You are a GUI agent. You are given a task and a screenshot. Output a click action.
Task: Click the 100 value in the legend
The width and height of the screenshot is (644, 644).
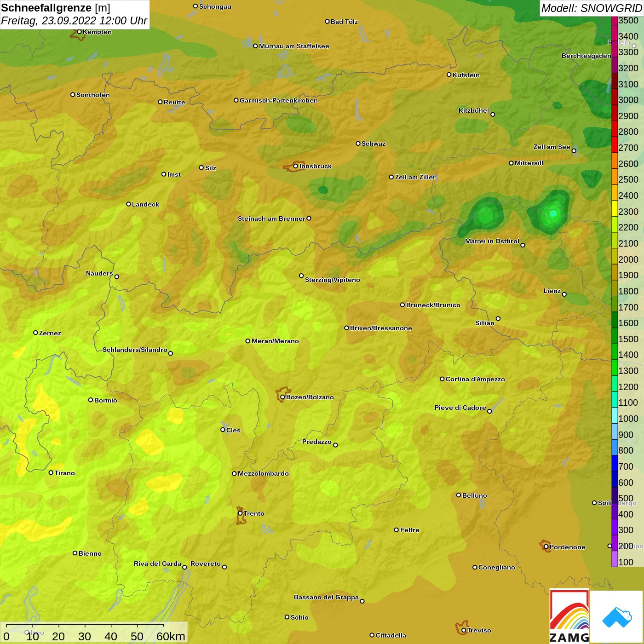click(x=626, y=562)
